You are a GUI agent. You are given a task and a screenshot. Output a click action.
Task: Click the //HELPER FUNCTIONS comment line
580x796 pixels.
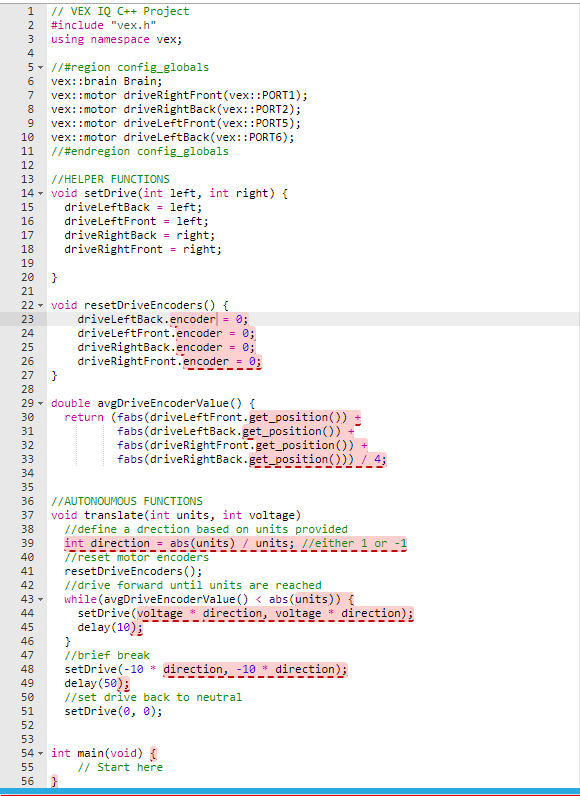[110, 179]
